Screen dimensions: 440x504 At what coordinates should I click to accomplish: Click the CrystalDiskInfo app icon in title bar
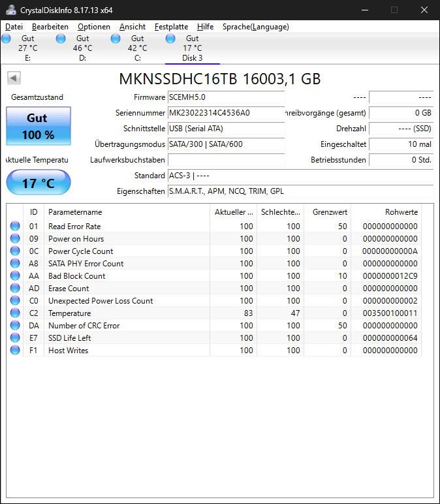[x=11, y=10]
